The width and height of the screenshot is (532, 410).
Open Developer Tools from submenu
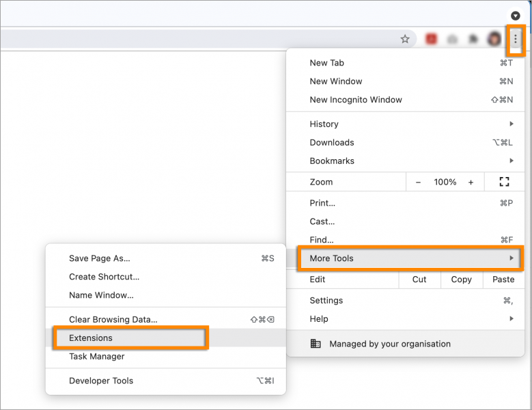(166, 381)
